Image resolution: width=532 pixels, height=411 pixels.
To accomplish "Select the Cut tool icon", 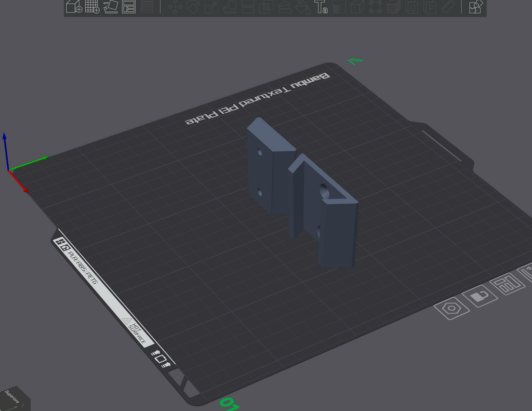I will pyautogui.click(x=248, y=6).
